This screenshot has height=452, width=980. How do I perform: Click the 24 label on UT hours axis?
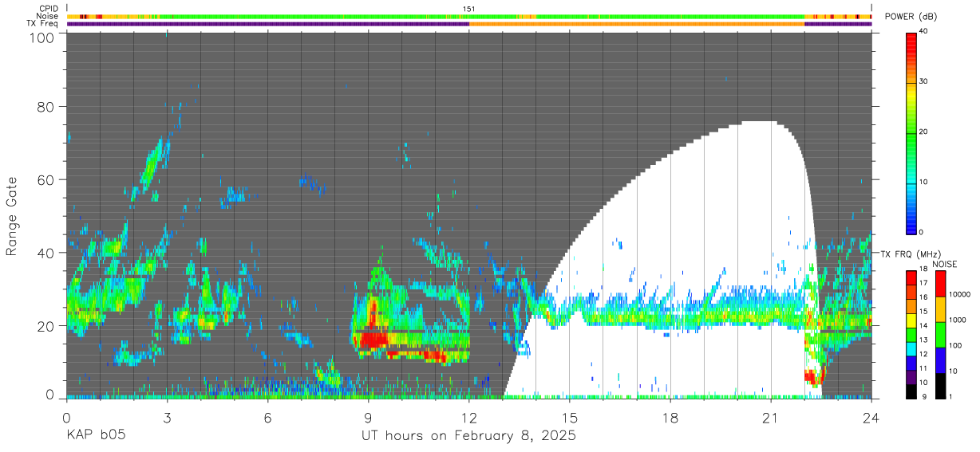click(x=871, y=417)
